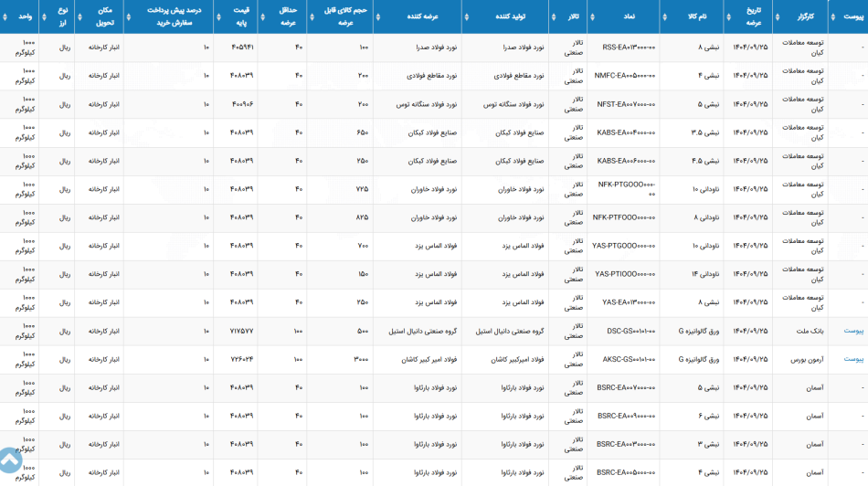Click the قیمت پایه column header label
The image size is (868, 486).
pos(241,16)
